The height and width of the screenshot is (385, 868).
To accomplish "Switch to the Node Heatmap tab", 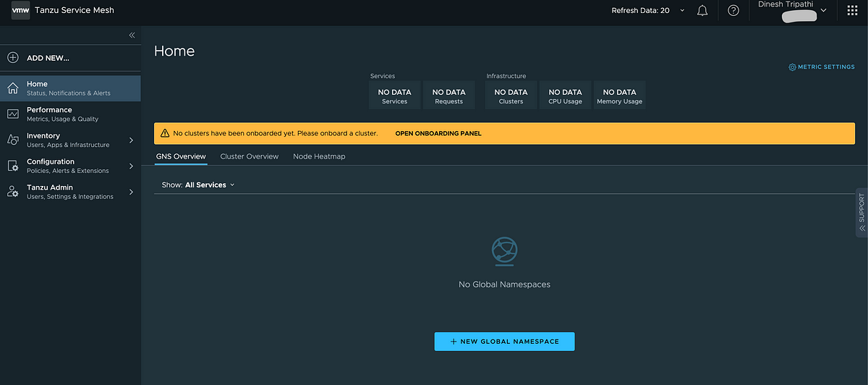I will [x=319, y=156].
